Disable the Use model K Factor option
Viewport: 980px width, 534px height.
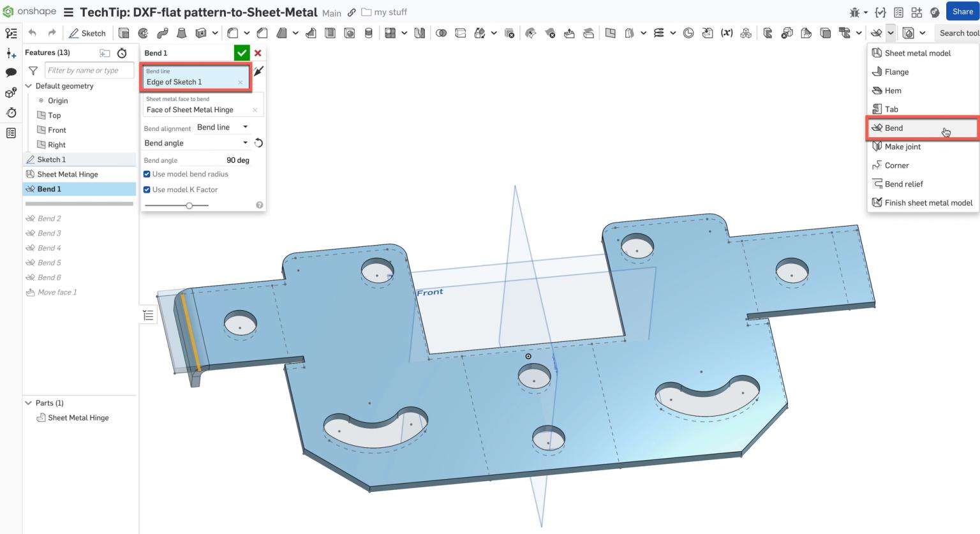[147, 189]
